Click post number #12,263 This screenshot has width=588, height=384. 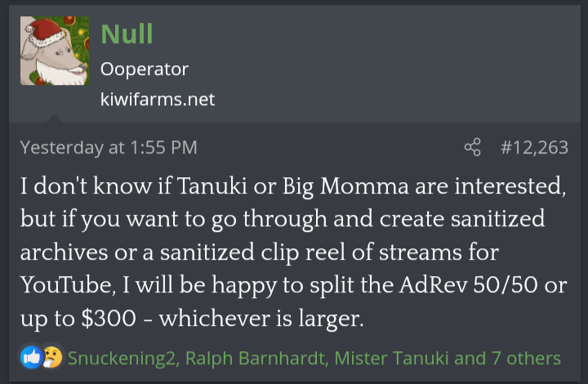[533, 148]
